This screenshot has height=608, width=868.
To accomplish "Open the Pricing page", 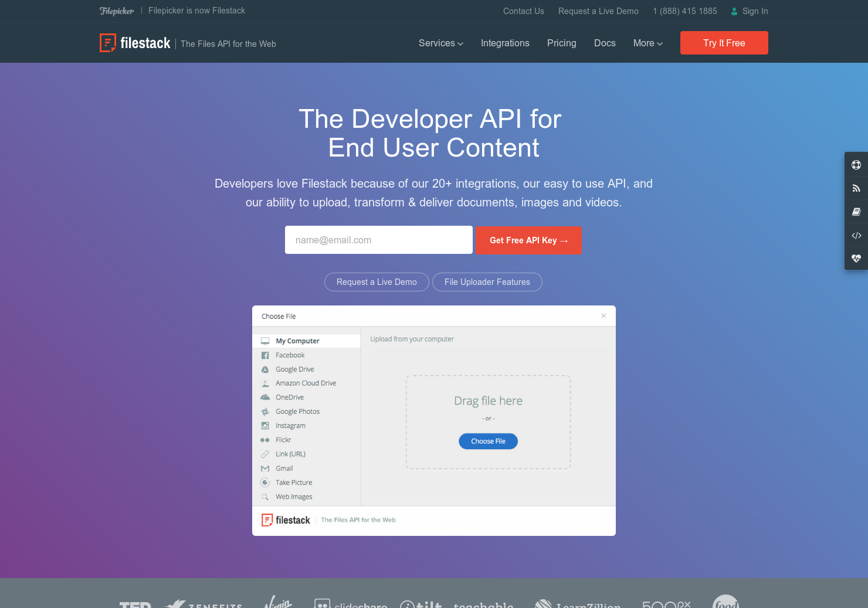I will pos(561,43).
